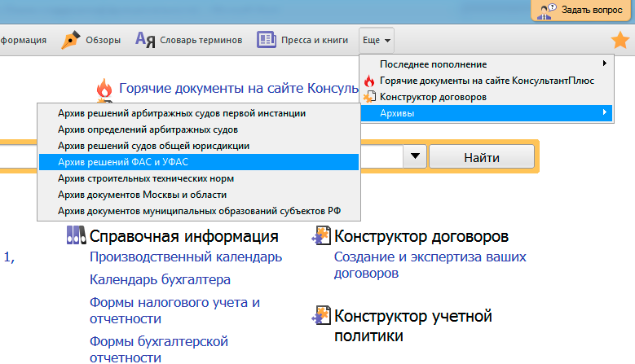Expand the Последнее пополнение submenu arrow

coord(604,63)
